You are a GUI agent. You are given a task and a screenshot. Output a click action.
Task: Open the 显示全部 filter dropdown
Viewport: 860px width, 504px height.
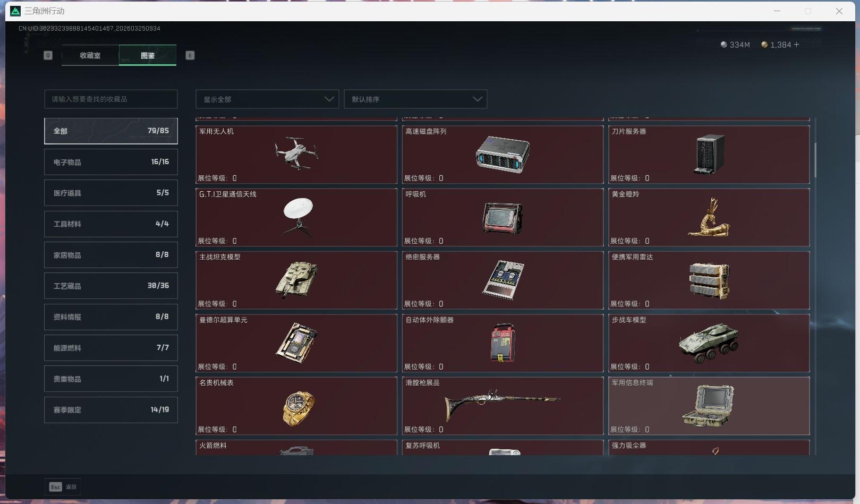point(267,99)
